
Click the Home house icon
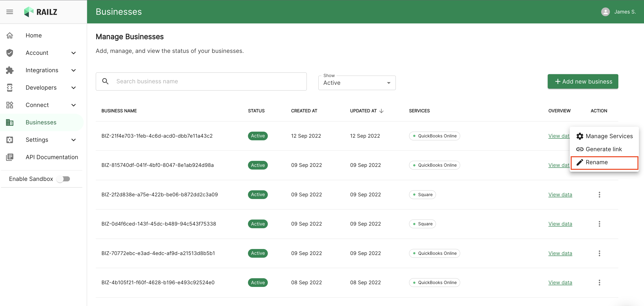pyautogui.click(x=9, y=36)
